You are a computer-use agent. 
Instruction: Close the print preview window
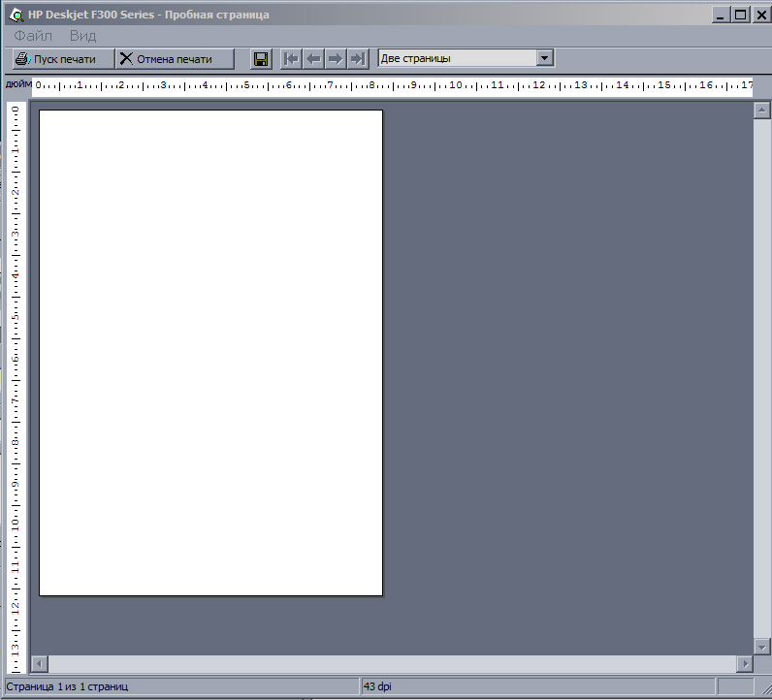point(761,15)
